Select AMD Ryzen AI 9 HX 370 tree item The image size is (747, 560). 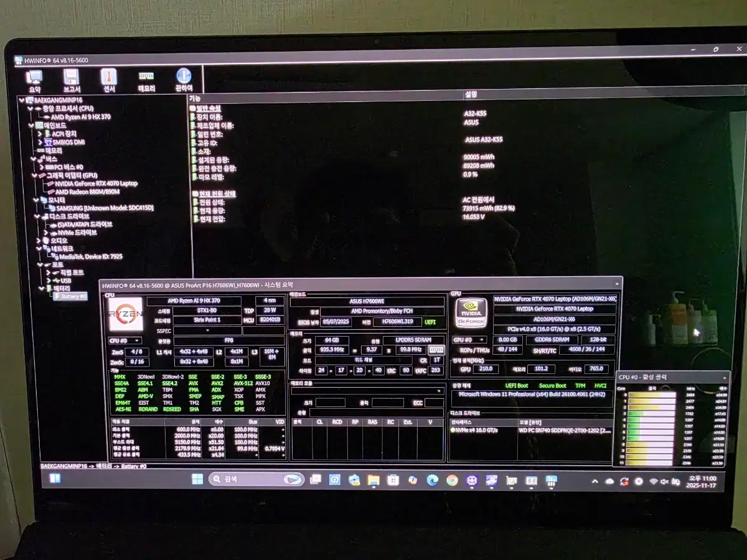[x=80, y=117]
